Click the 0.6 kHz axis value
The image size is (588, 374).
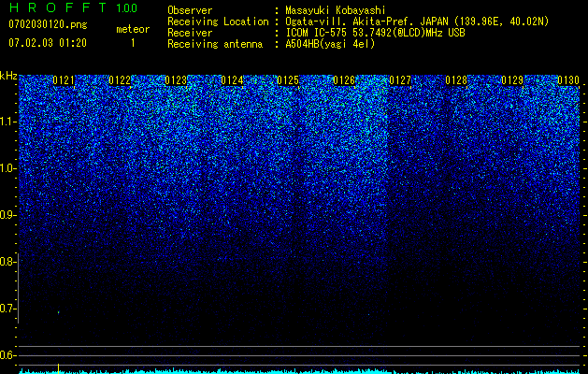(x=7, y=355)
